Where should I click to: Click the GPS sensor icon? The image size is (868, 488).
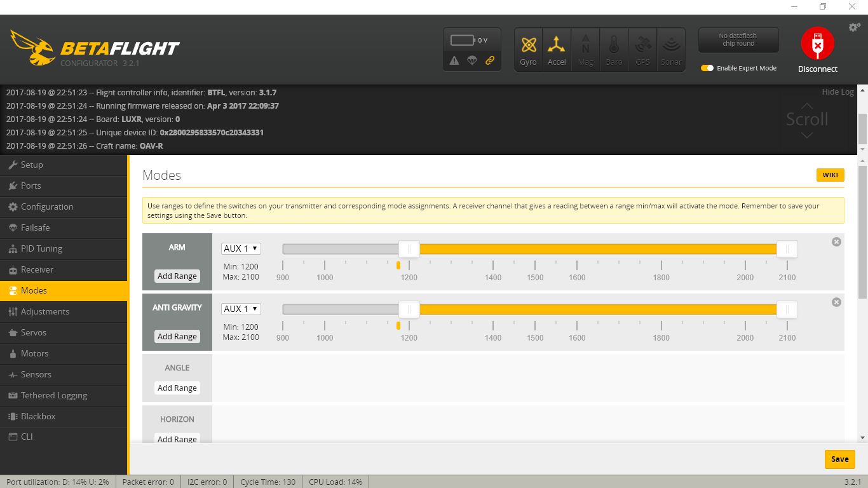(642, 50)
